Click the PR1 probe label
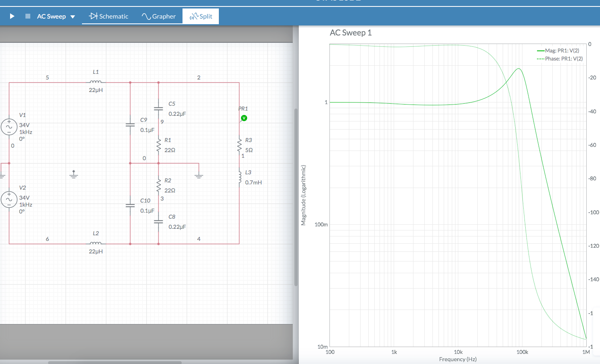600x364 pixels. [x=243, y=109]
